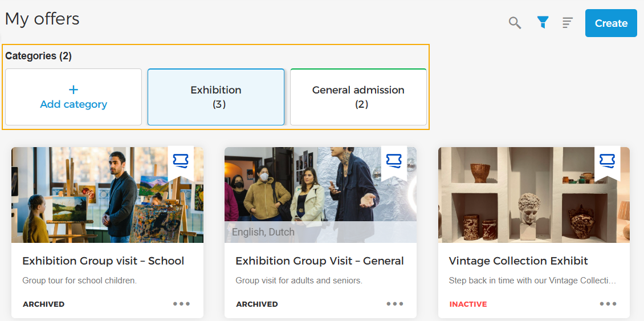The image size is (644, 321).
Task: Click ticket icon on School visit card
Action: (181, 161)
